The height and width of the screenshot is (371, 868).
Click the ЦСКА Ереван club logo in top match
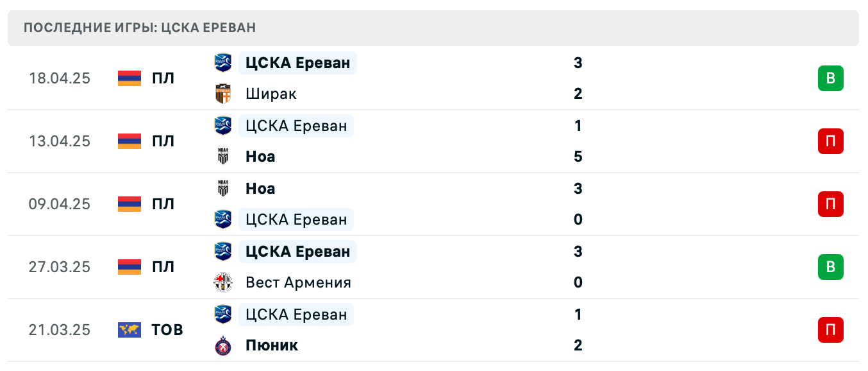[224, 63]
